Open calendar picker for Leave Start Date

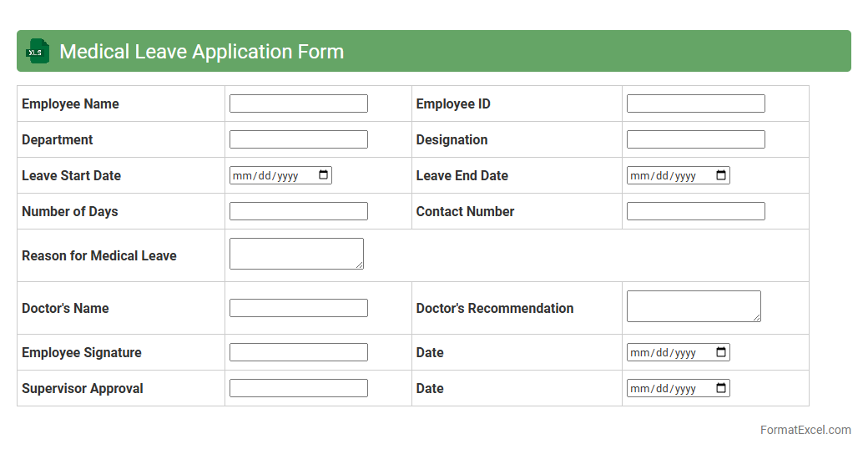pyautogui.click(x=324, y=175)
